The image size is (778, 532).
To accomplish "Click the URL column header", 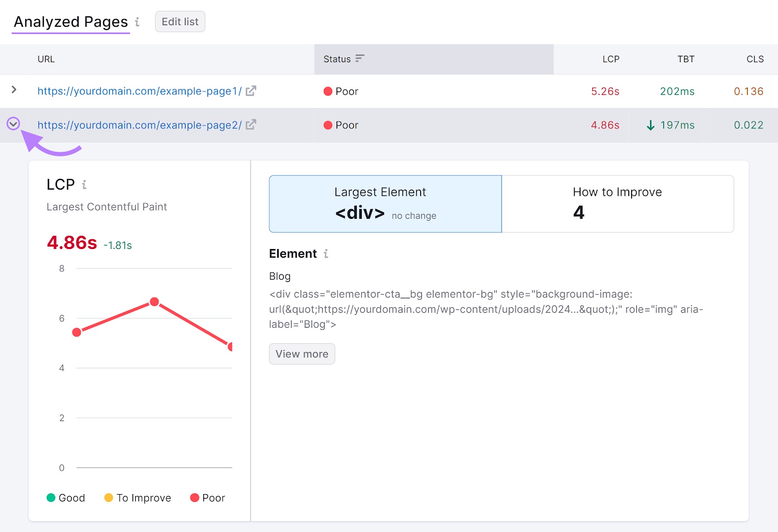I will click(46, 59).
